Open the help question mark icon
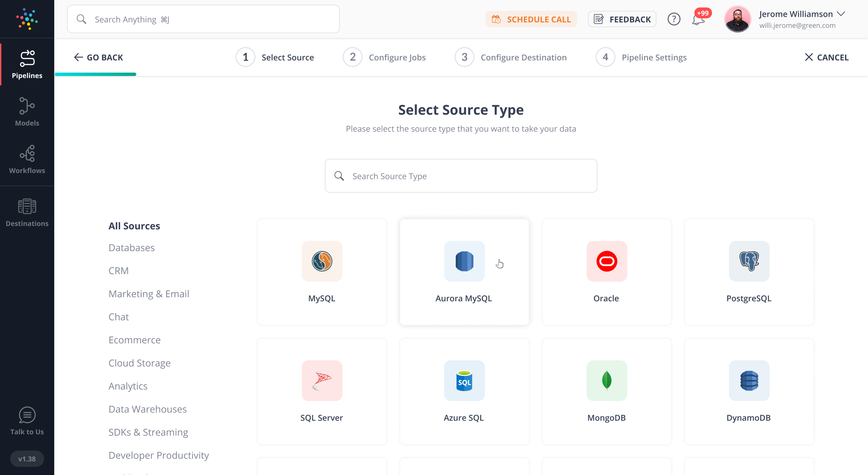Screen dimensions: 868x475 pyautogui.click(x=674, y=19)
